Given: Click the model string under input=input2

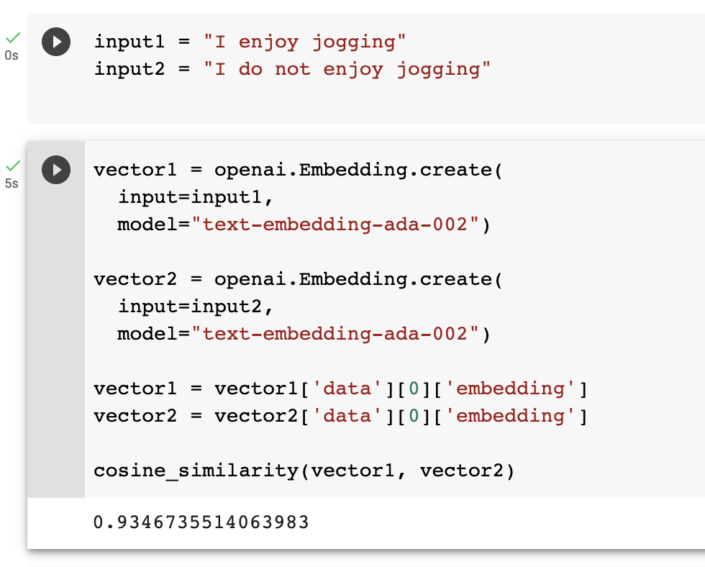Looking at the screenshot, I should point(334,333).
